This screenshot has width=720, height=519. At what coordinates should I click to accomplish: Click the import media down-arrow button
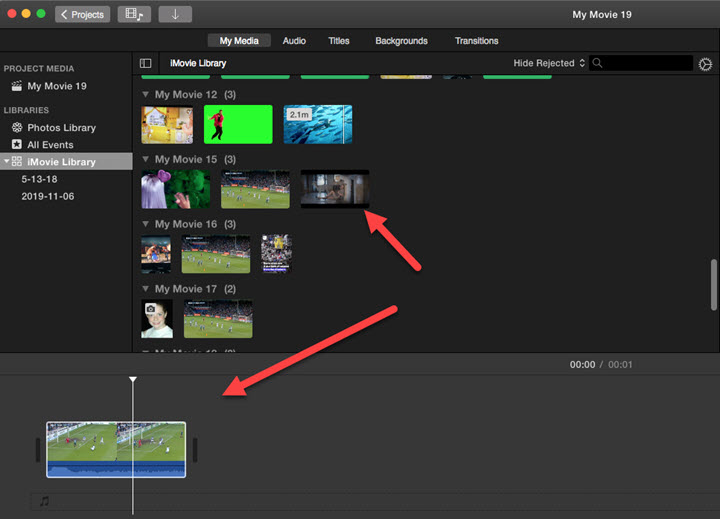point(175,14)
